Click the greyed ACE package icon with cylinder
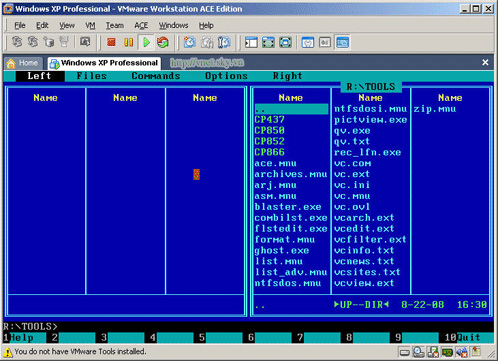This screenshot has width=498, height=361. (49, 42)
